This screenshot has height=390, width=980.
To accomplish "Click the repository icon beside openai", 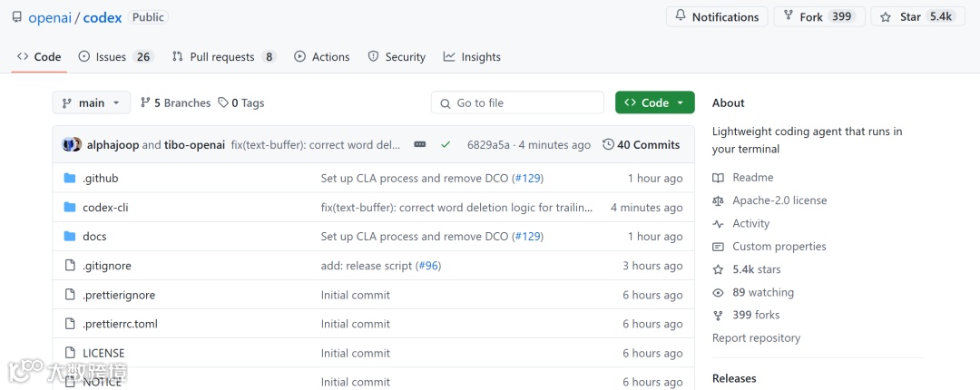I will pos(17,17).
